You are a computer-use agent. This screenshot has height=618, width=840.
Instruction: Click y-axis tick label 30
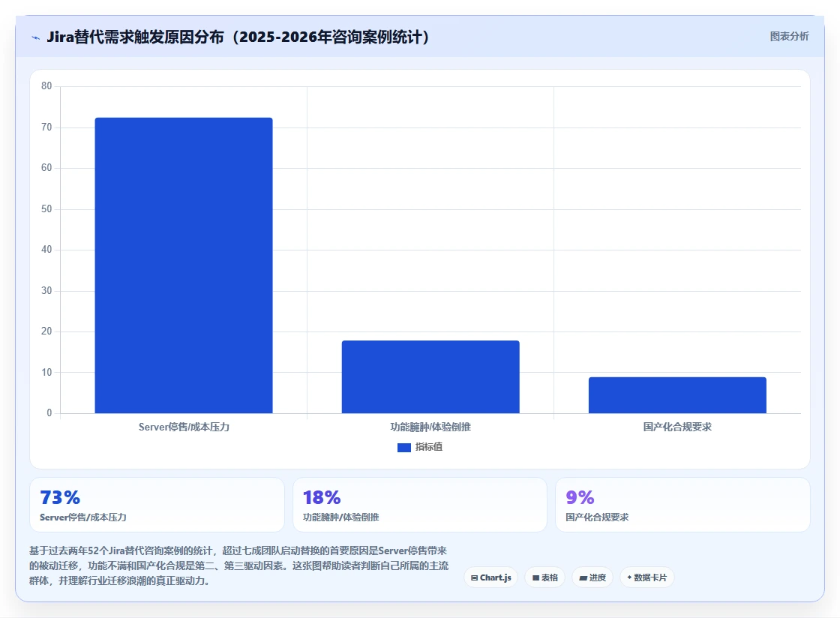[x=46, y=290]
